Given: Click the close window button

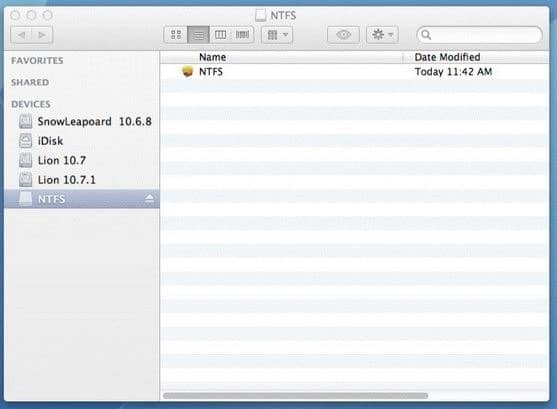Looking at the screenshot, I should [x=15, y=15].
